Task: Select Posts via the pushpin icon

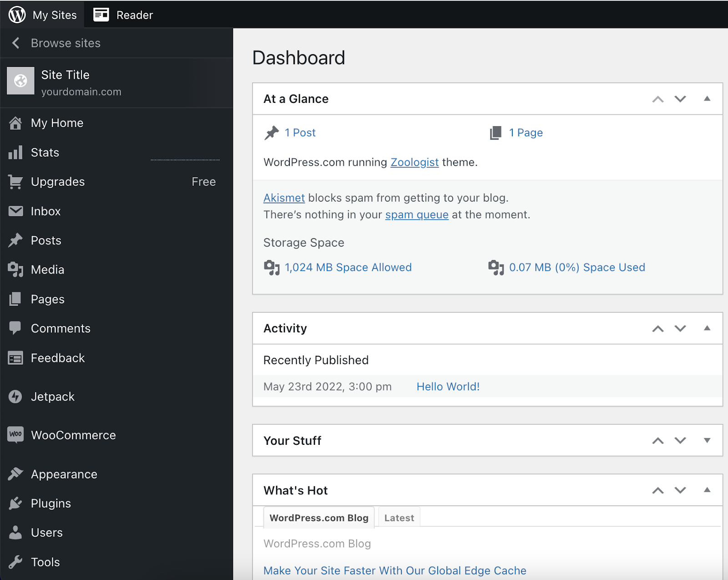Action: 15,240
